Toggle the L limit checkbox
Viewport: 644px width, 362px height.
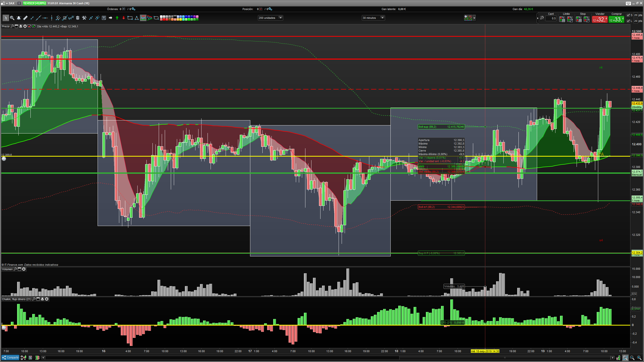point(628,21)
